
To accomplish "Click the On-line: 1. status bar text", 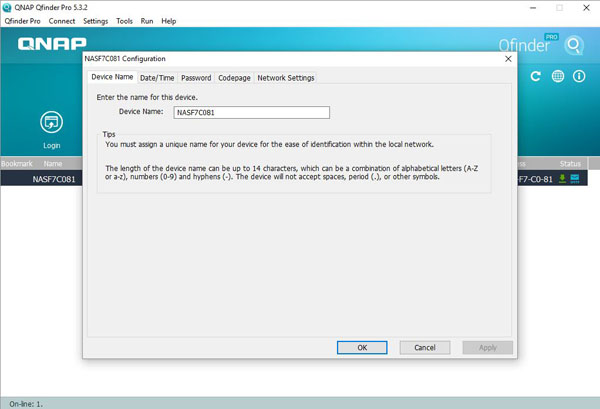I will point(26,404).
